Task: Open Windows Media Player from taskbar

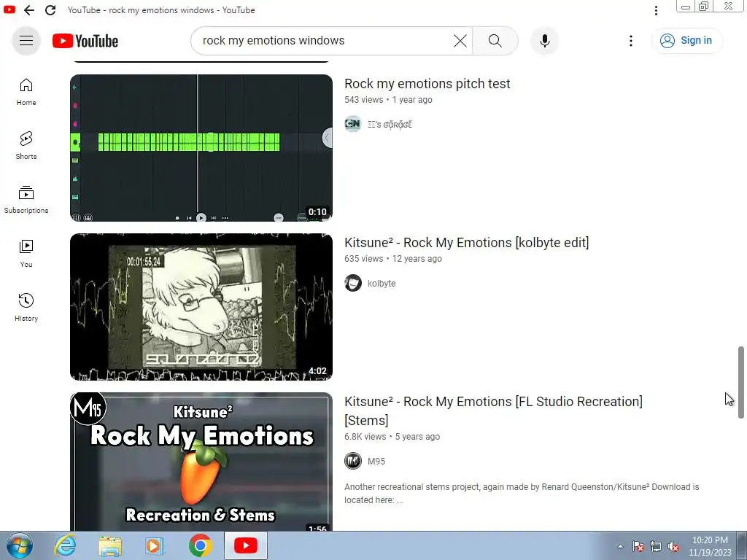Action: 155,545
